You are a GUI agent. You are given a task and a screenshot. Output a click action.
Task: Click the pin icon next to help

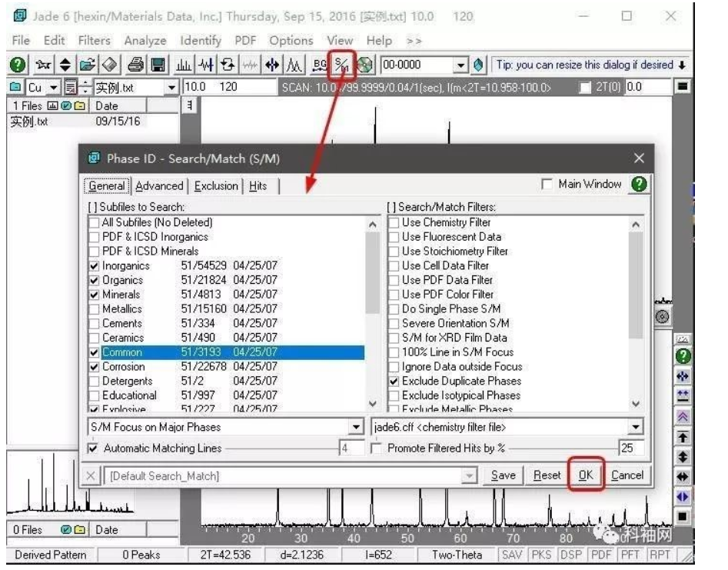(43, 65)
